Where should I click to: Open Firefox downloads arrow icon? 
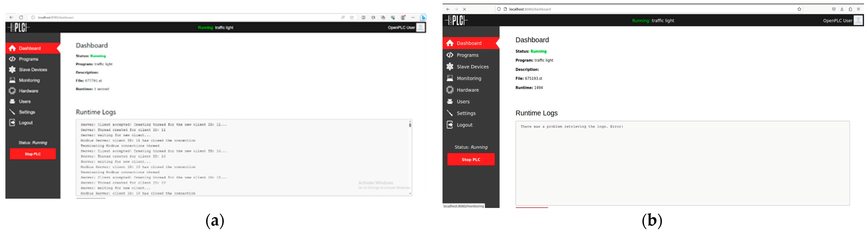click(842, 9)
